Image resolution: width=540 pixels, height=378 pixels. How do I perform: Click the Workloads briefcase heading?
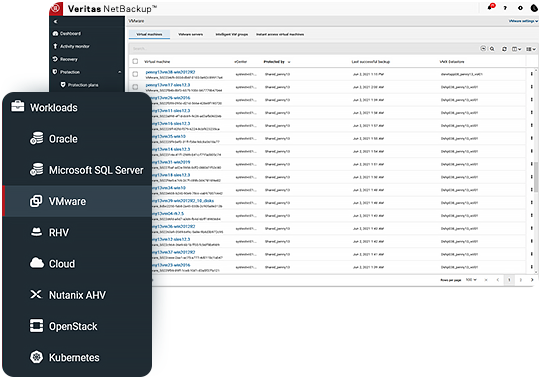click(44, 107)
